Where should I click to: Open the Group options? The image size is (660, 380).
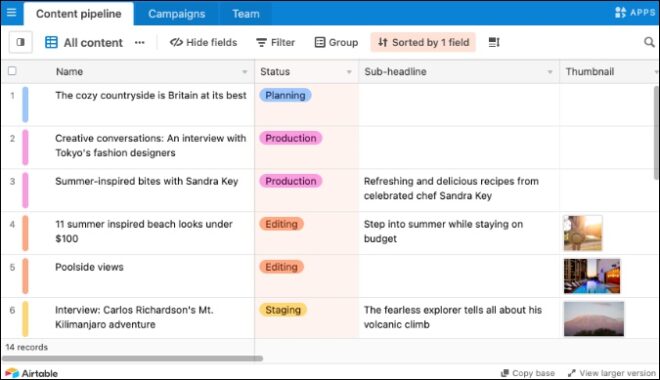point(336,43)
